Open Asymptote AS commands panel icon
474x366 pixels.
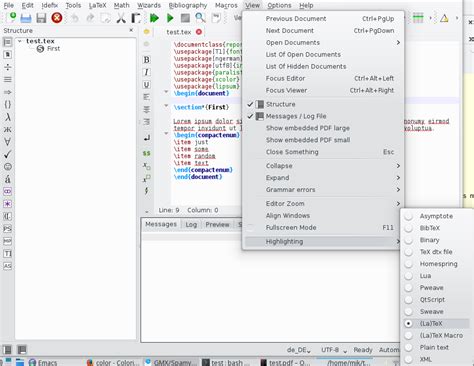pyautogui.click(x=8, y=266)
